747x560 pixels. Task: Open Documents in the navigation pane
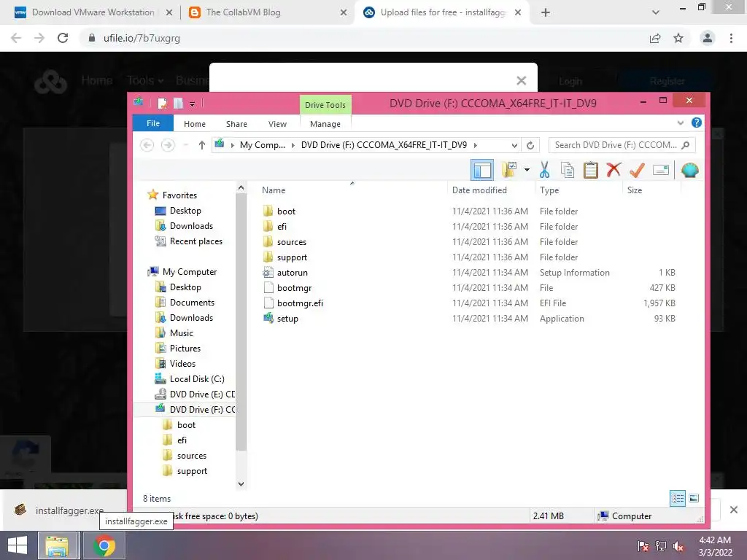pyautogui.click(x=192, y=303)
